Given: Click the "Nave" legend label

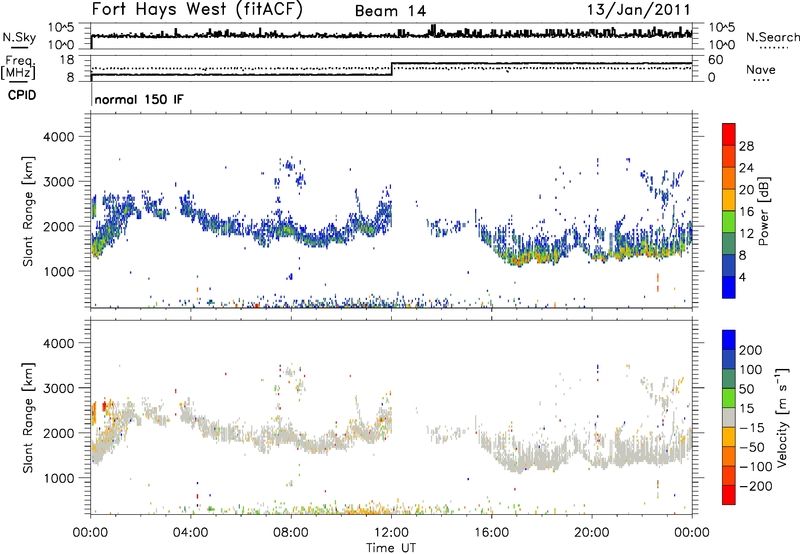Looking at the screenshot, I should tap(760, 69).
